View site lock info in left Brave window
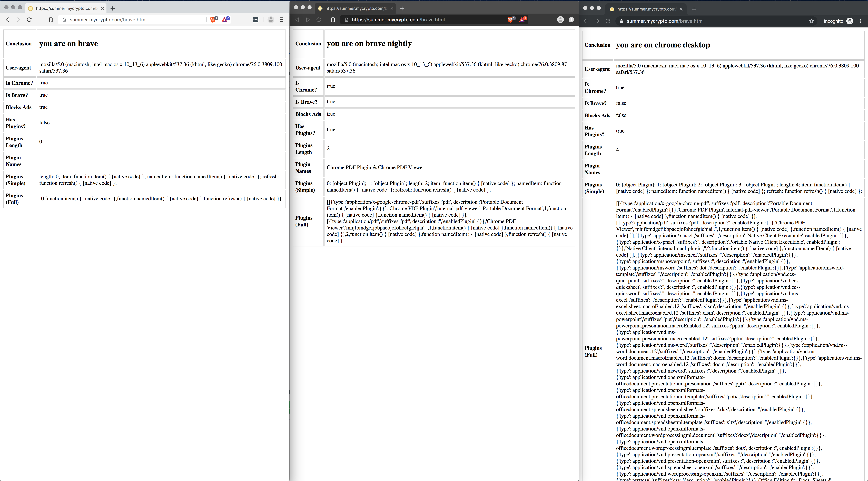The height and width of the screenshot is (481, 868). coord(64,19)
